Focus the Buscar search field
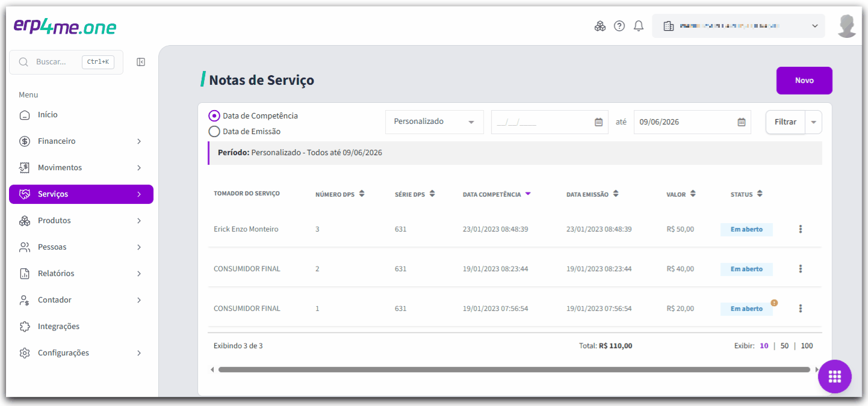 pos(66,62)
